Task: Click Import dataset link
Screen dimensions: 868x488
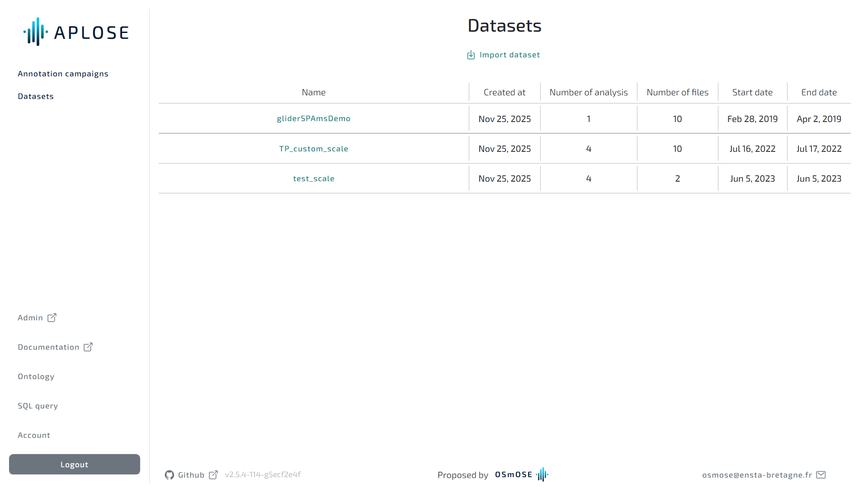Action: point(509,55)
